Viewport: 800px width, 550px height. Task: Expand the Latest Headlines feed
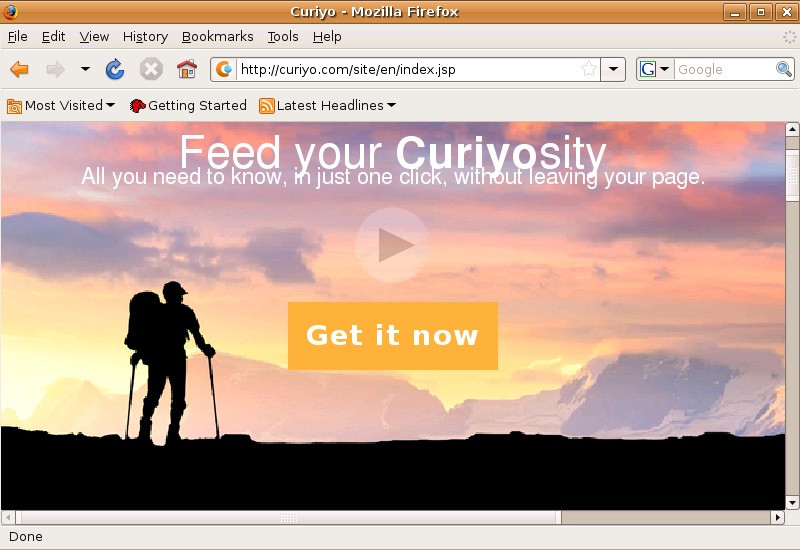(x=327, y=106)
